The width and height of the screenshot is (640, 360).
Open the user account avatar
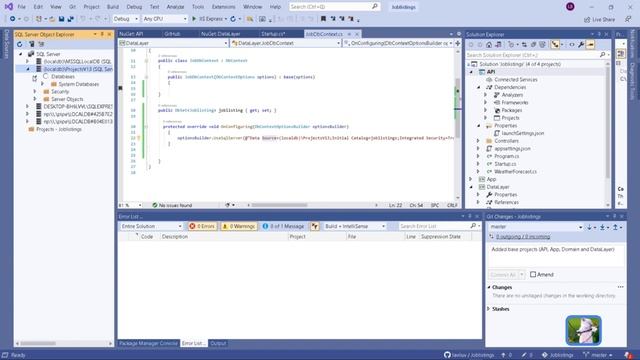click(570, 7)
